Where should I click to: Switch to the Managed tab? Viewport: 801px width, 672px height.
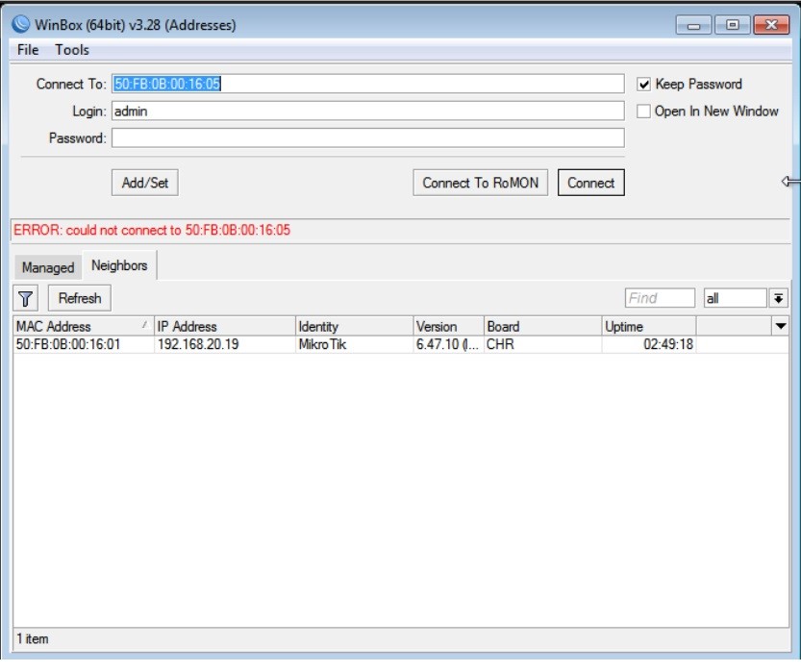pos(48,267)
